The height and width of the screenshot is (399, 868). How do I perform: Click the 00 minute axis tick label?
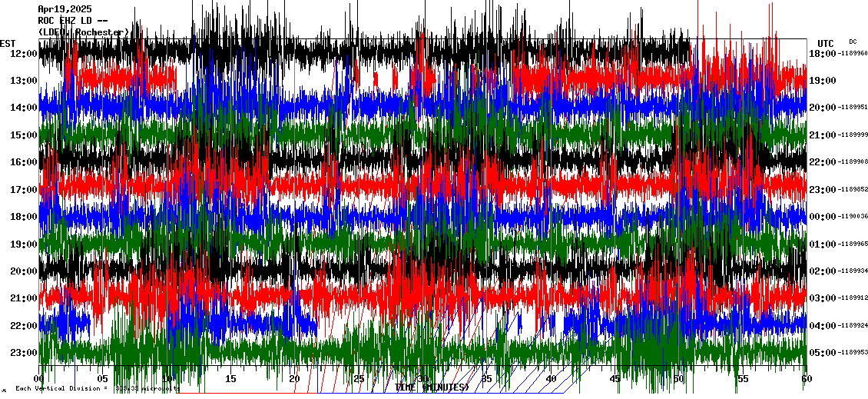click(x=38, y=379)
